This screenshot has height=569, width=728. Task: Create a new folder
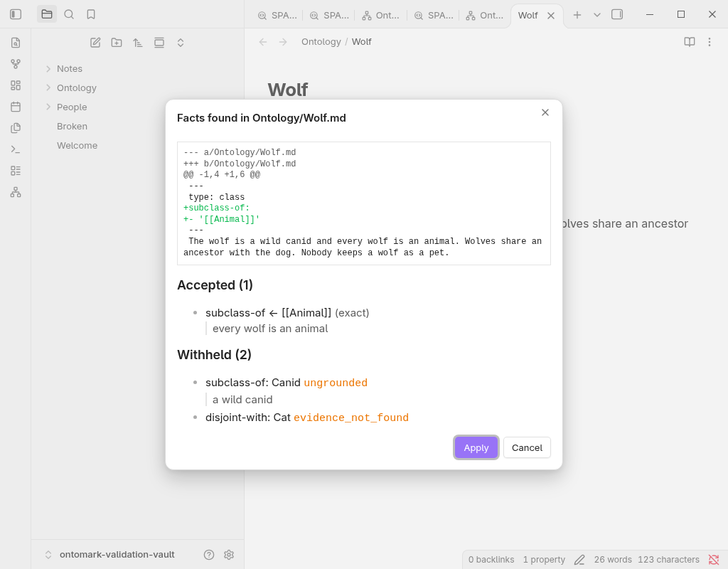(x=117, y=43)
